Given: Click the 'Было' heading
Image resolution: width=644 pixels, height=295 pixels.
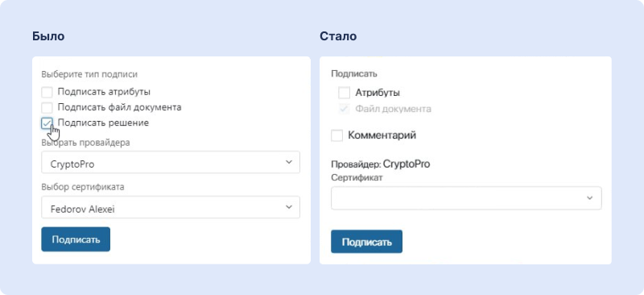Looking at the screenshot, I should coord(48,36).
